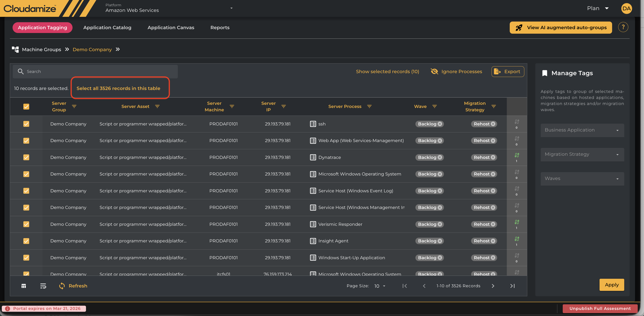The width and height of the screenshot is (644, 316).
Task: Go to last page of records
Action: [512, 286]
